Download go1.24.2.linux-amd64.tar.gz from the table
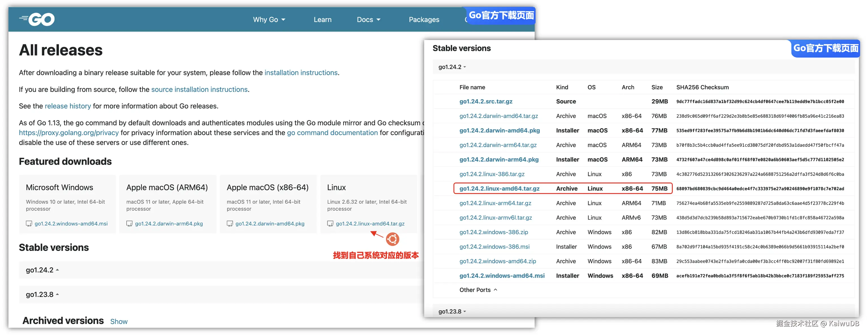 [x=499, y=189]
